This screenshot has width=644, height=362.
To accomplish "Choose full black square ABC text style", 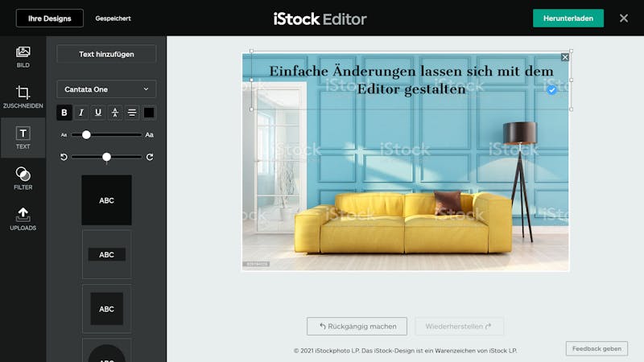I will click(x=107, y=200).
